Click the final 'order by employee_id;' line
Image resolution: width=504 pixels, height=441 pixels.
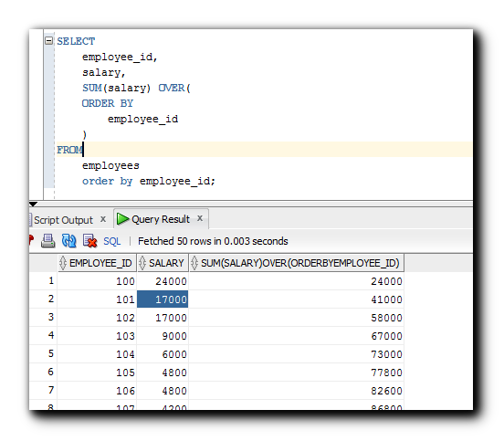point(149,182)
